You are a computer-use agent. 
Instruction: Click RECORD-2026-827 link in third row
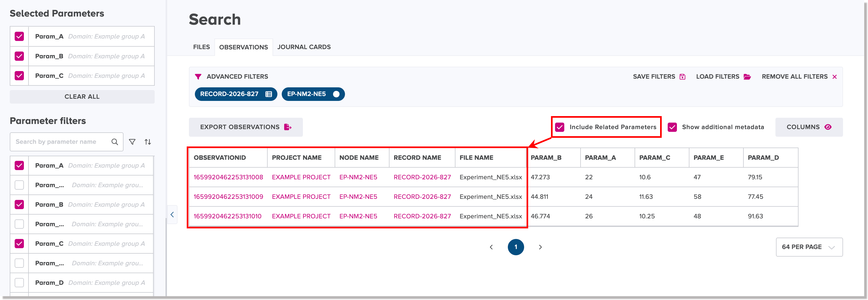coord(422,216)
